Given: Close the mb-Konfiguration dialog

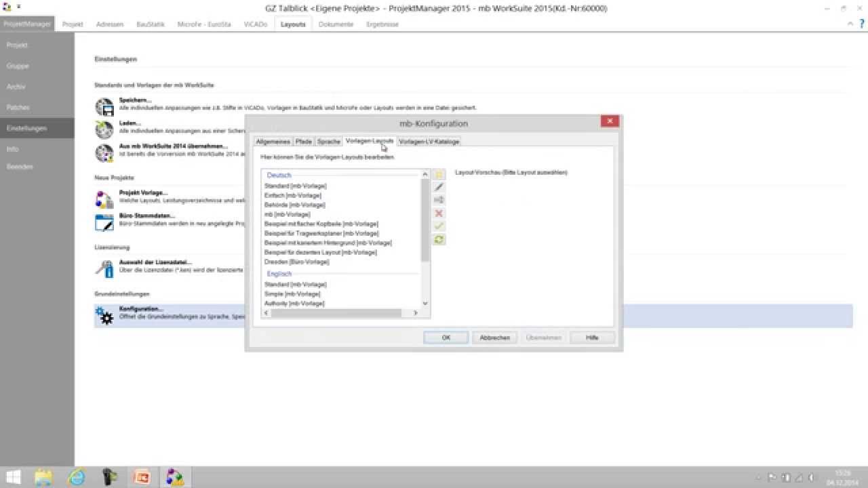Looking at the screenshot, I should pos(610,121).
